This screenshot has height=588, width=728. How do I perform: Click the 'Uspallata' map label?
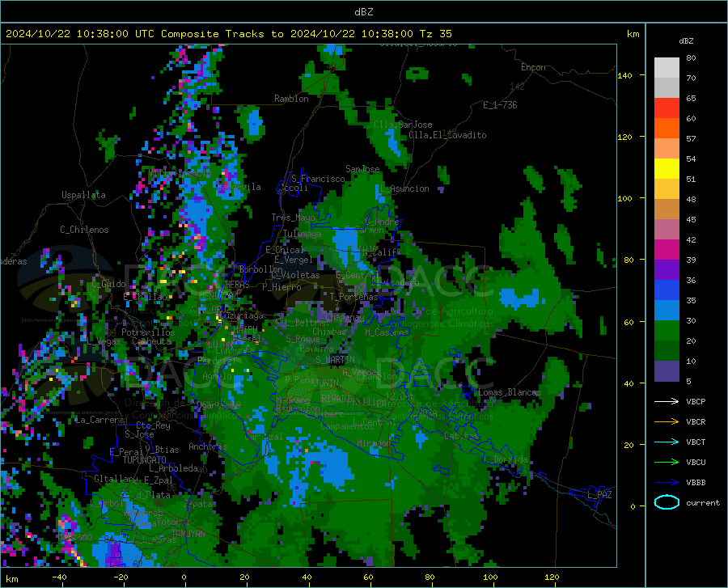pos(83,195)
